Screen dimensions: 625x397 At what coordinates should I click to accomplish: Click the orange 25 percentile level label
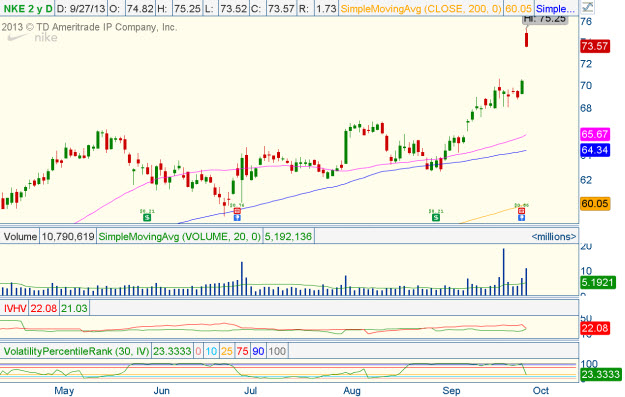point(227,351)
